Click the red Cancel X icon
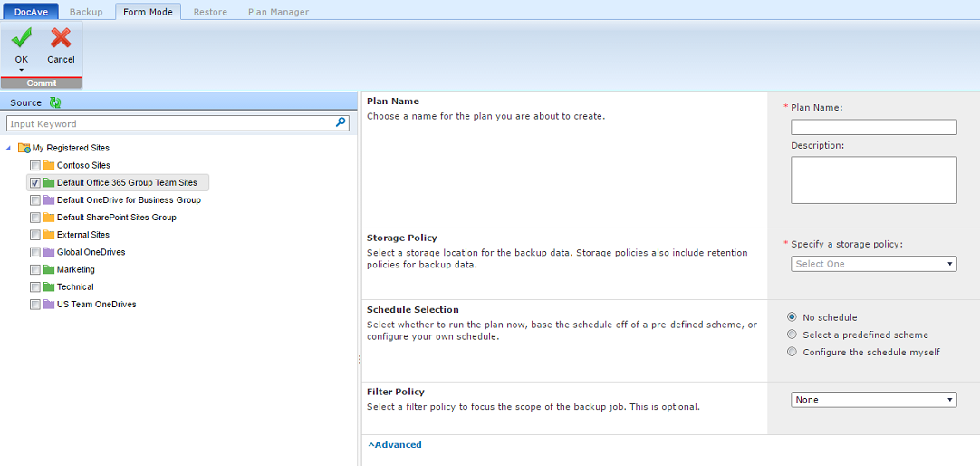The height and width of the screenshot is (466, 980). tap(61, 39)
